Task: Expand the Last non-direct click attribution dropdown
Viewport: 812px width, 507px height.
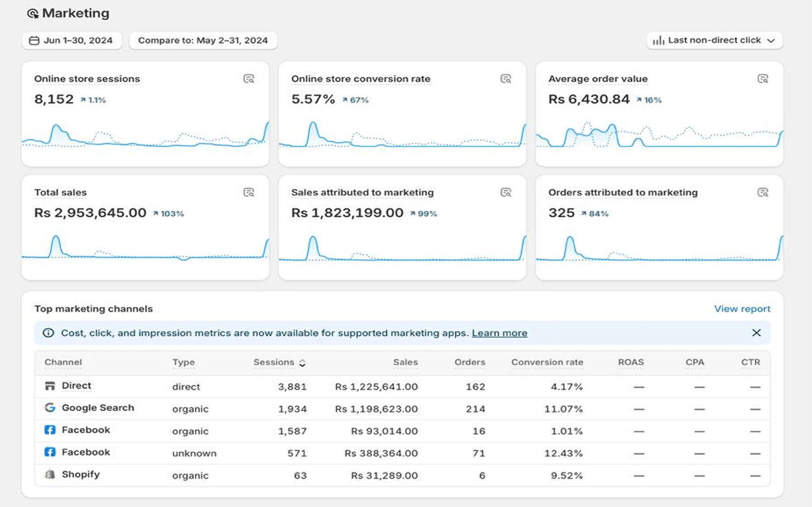Action: [x=714, y=41]
